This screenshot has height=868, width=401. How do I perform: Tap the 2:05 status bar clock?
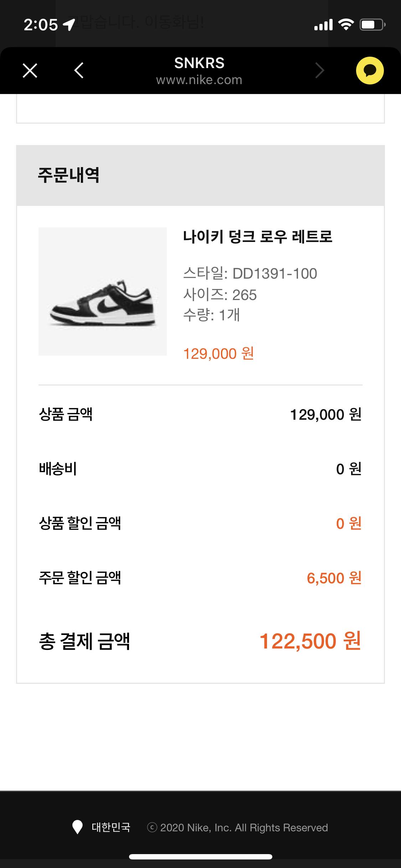[41, 25]
